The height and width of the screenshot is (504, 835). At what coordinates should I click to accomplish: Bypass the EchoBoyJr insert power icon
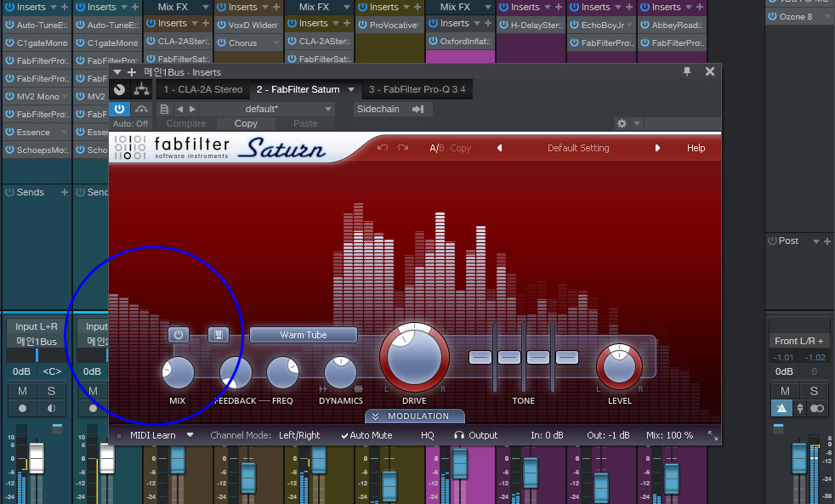pos(574,25)
